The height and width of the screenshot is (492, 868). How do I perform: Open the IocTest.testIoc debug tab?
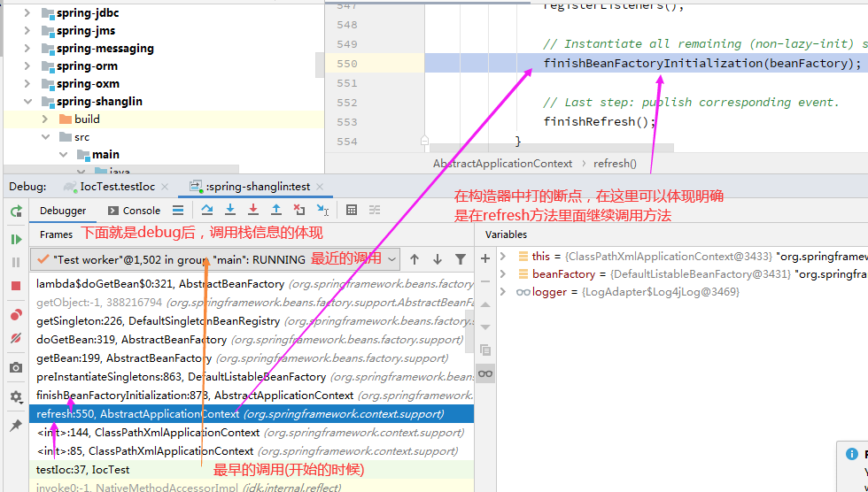110,187
